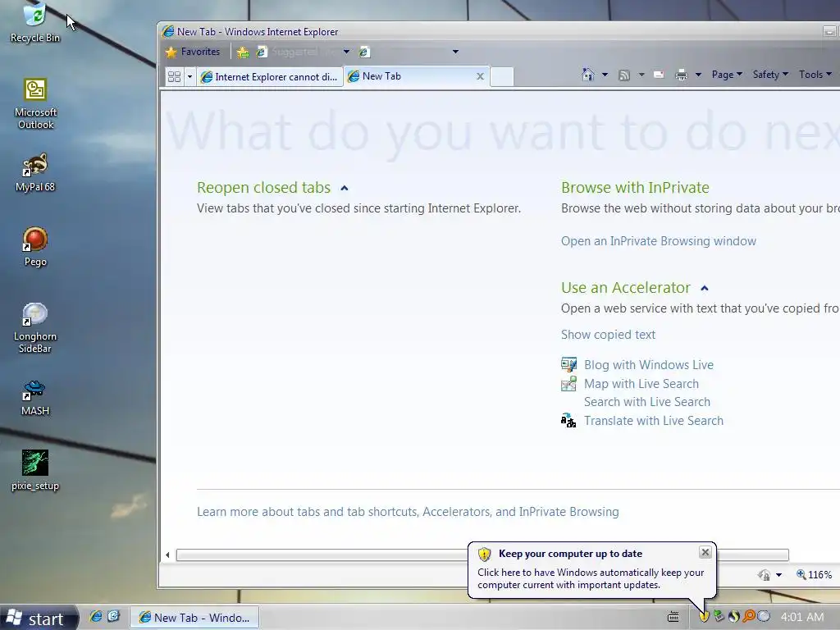The image size is (840, 630).
Task: Open the Windows start button
Action: [x=39, y=619]
